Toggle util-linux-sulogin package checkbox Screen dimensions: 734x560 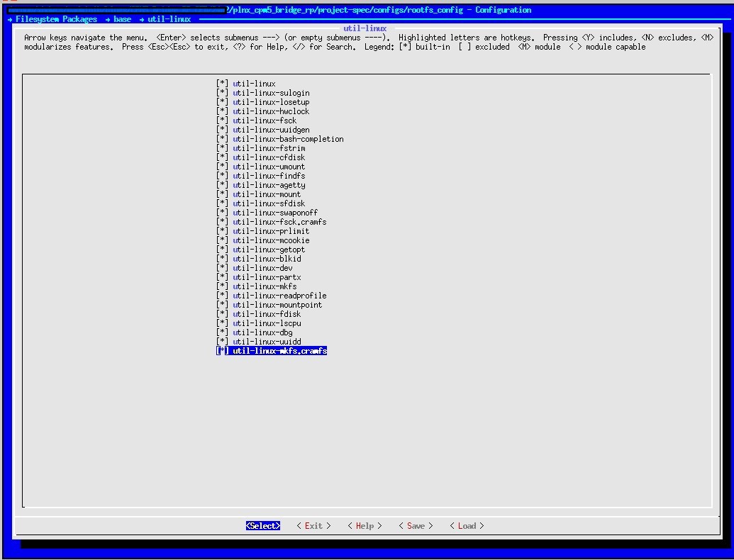pyautogui.click(x=223, y=93)
